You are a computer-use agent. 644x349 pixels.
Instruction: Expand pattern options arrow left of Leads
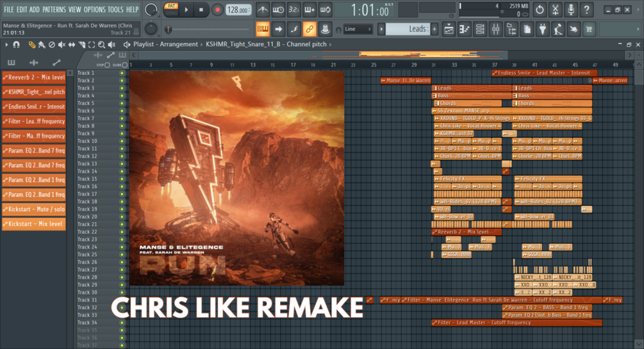click(x=381, y=29)
